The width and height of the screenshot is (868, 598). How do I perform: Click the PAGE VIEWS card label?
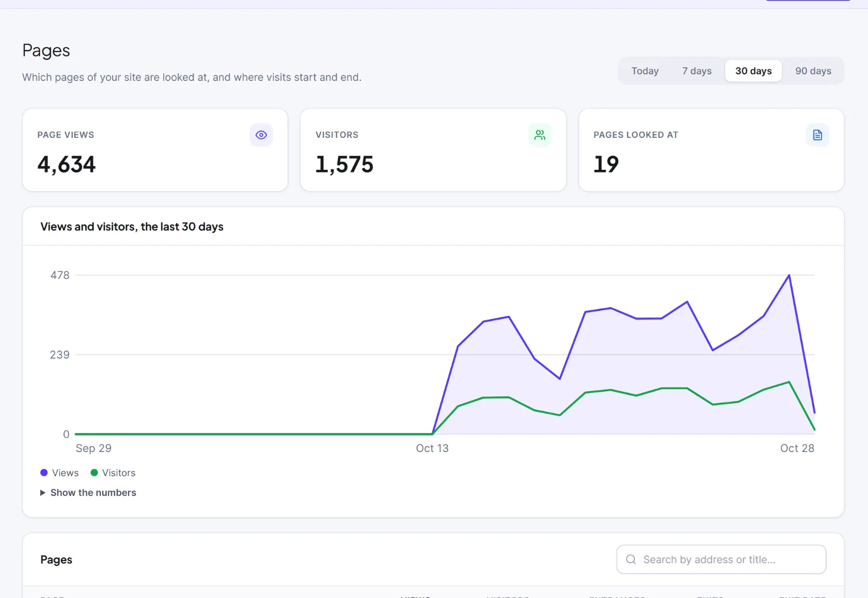(x=66, y=135)
